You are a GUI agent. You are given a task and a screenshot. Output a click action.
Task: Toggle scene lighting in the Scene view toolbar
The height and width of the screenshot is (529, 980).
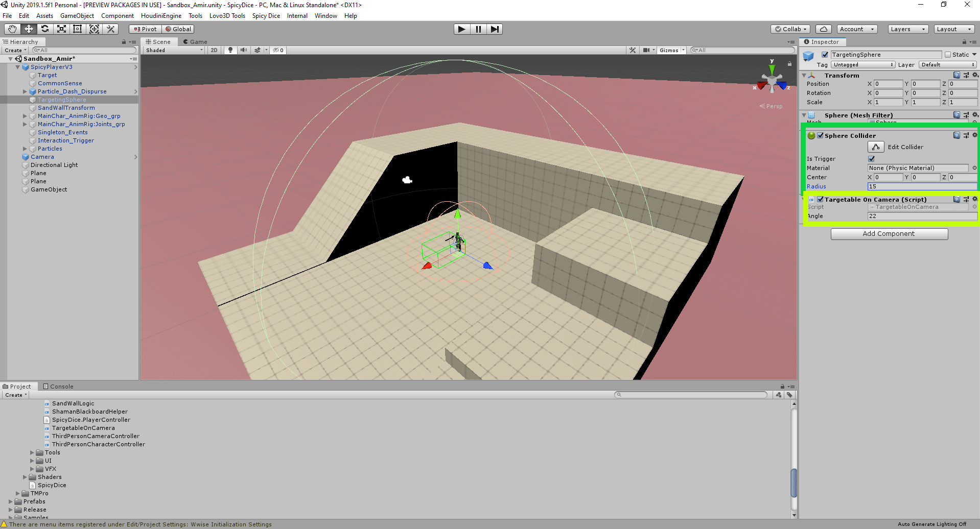click(x=230, y=50)
